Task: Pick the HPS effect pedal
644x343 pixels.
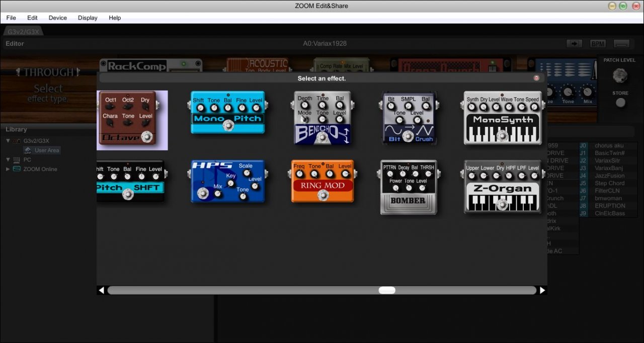Action: (x=228, y=181)
